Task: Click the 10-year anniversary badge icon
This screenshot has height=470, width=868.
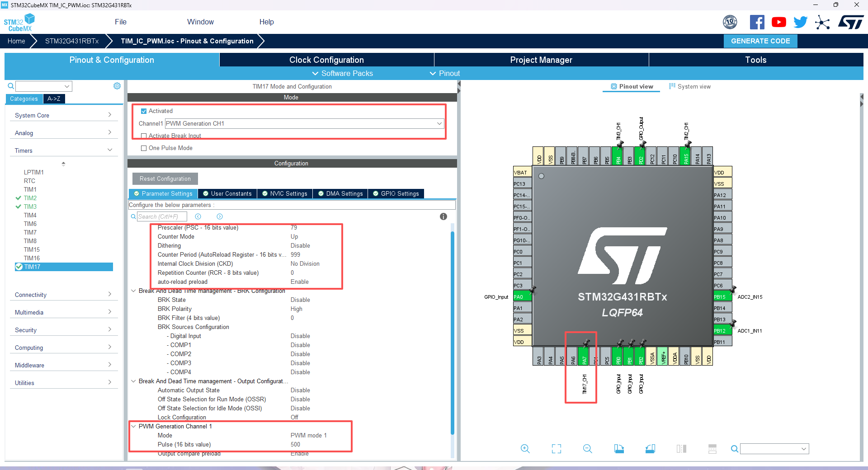Action: coord(730,22)
